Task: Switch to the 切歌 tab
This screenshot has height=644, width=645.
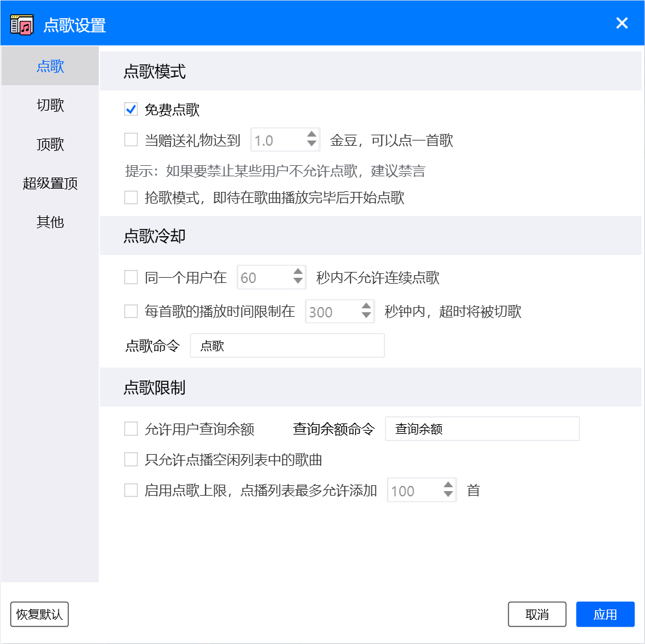Action: [x=50, y=105]
